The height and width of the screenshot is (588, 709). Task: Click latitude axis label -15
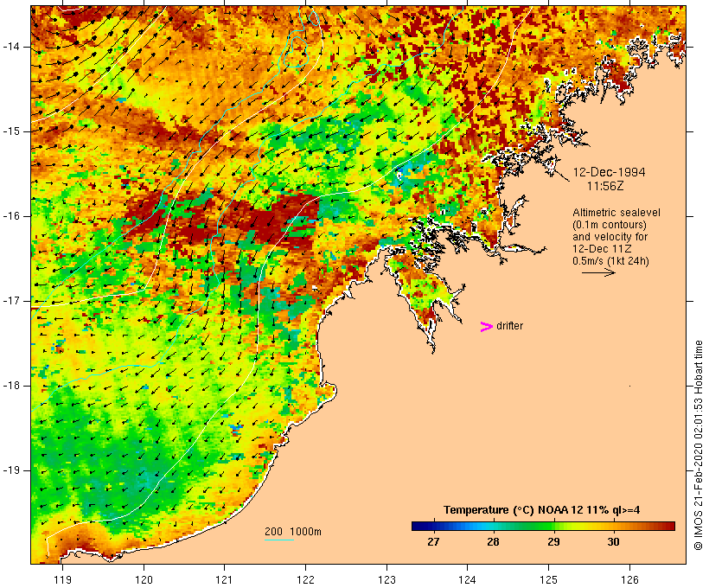pyautogui.click(x=11, y=131)
